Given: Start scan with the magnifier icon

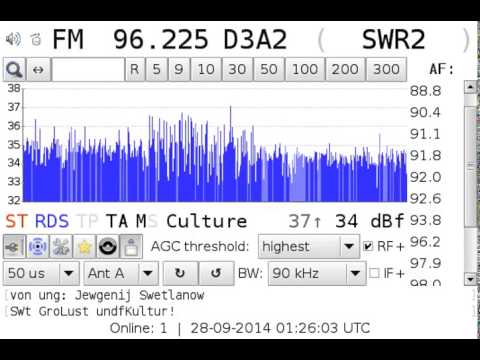Looking at the screenshot, I should click(x=15, y=69).
